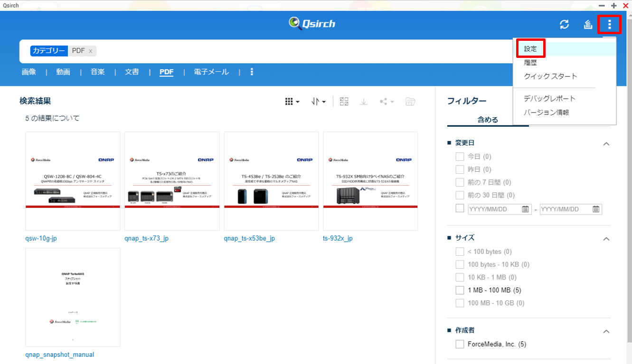The image size is (632, 364).
Task: Open the qnap_ts-x73_jp thumbnail
Action: click(172, 181)
